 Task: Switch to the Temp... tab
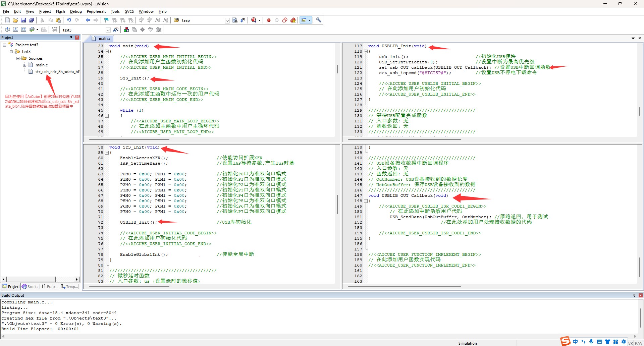(69, 287)
